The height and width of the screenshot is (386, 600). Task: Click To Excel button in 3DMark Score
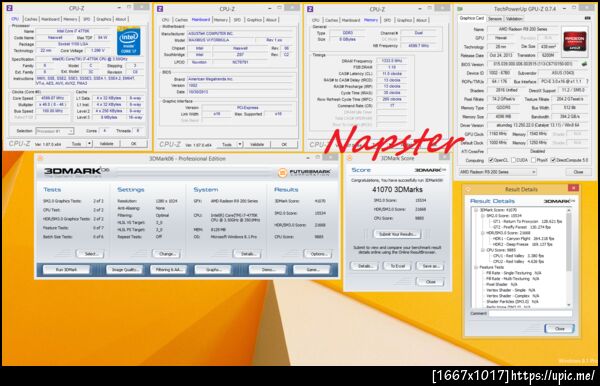(x=397, y=266)
